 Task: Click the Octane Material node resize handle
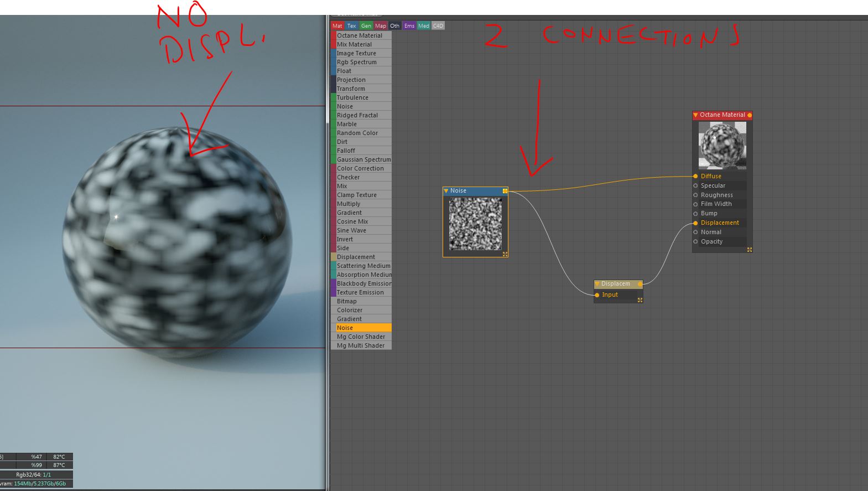click(x=750, y=250)
